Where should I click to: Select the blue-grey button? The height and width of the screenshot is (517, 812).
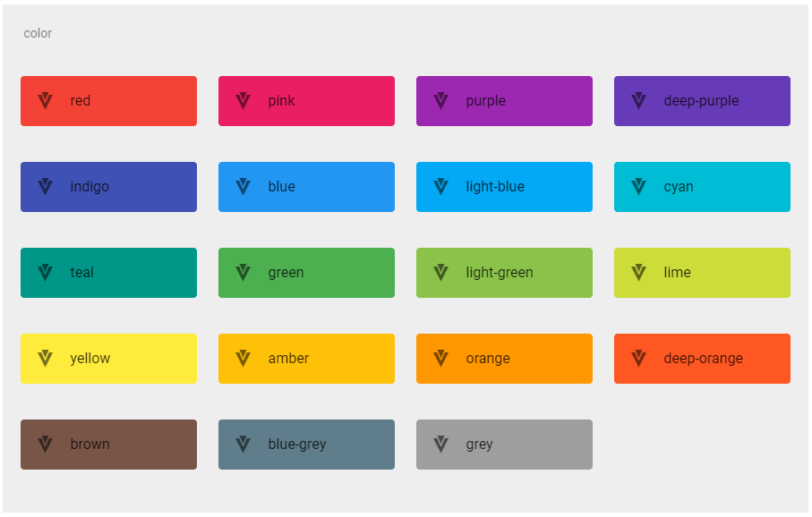(306, 445)
